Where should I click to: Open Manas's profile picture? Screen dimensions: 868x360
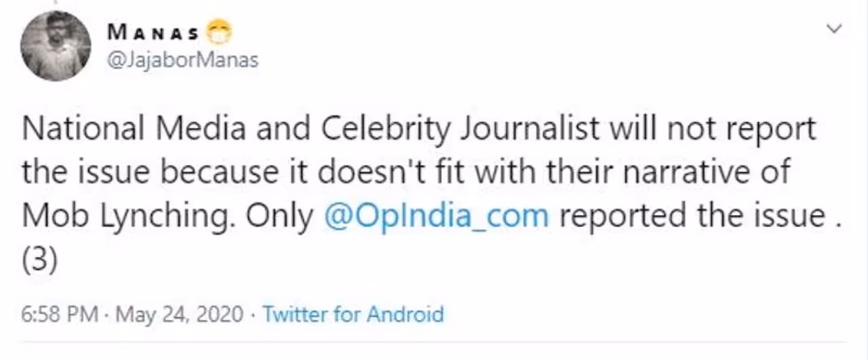(56, 46)
